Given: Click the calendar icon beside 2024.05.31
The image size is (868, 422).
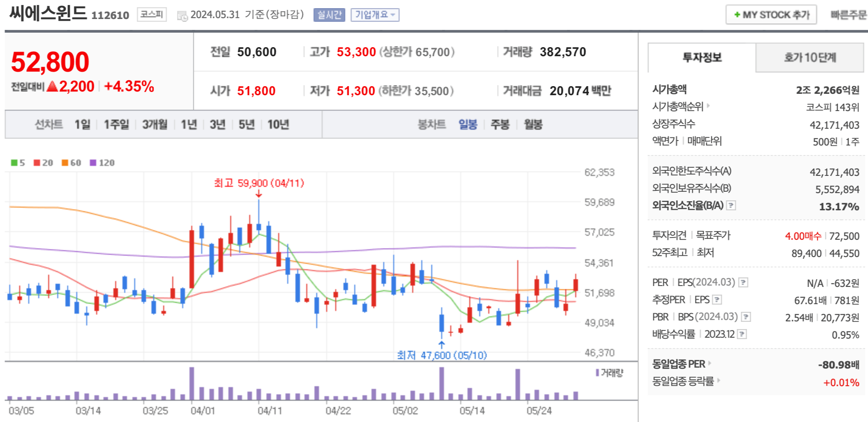Looking at the screenshot, I should (182, 16).
